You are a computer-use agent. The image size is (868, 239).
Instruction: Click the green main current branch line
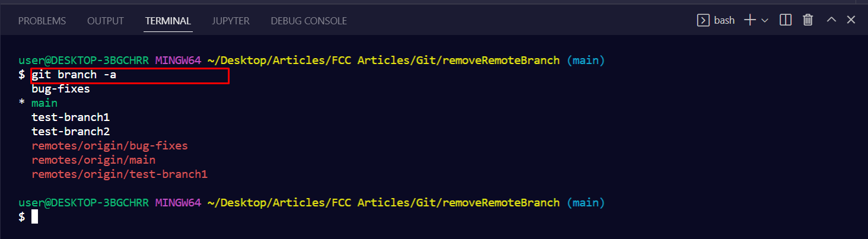click(44, 103)
